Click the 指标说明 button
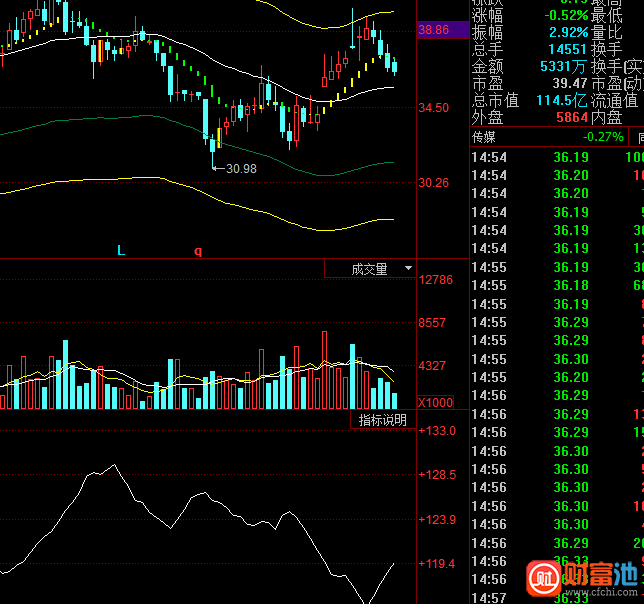The width and height of the screenshot is (644, 604). (x=383, y=420)
